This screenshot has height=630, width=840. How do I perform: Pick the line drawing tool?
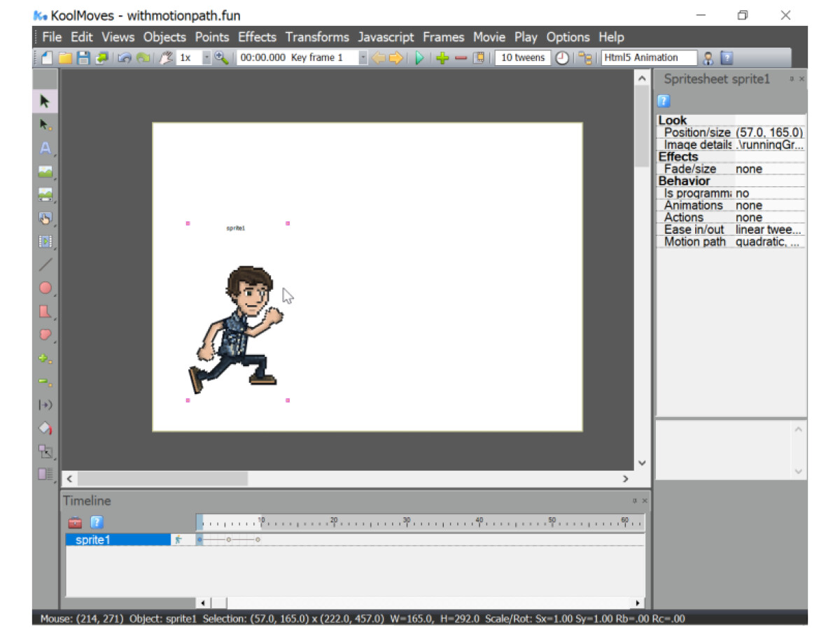pos(45,265)
